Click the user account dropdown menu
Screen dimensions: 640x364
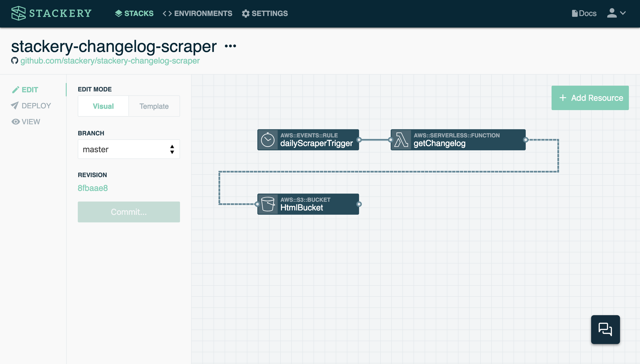[615, 13]
